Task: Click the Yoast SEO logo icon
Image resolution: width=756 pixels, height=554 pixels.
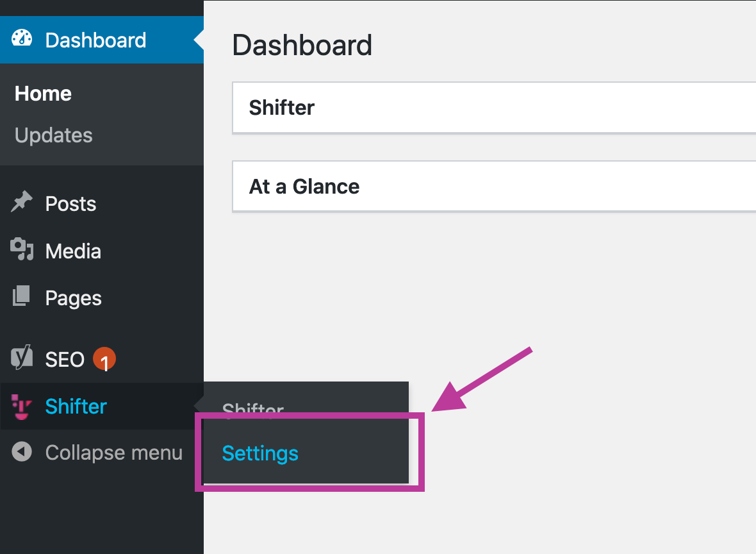Action: (x=21, y=359)
